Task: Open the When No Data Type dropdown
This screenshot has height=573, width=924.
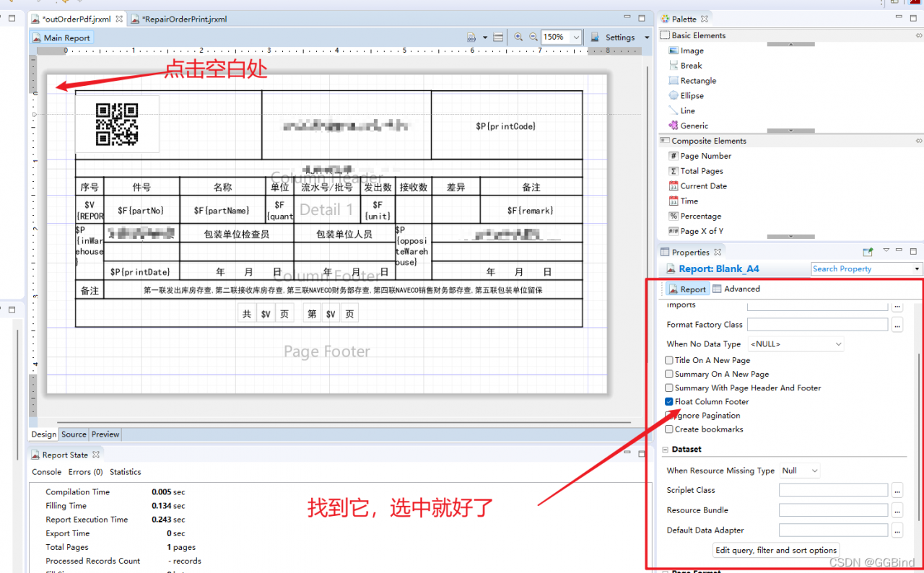Action: (x=796, y=344)
